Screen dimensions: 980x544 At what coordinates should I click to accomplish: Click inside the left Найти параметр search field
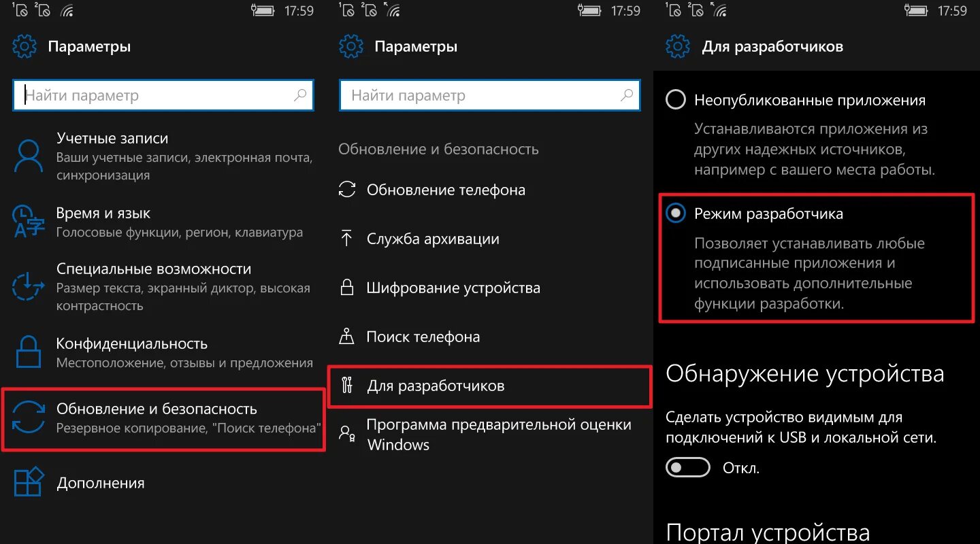click(163, 95)
